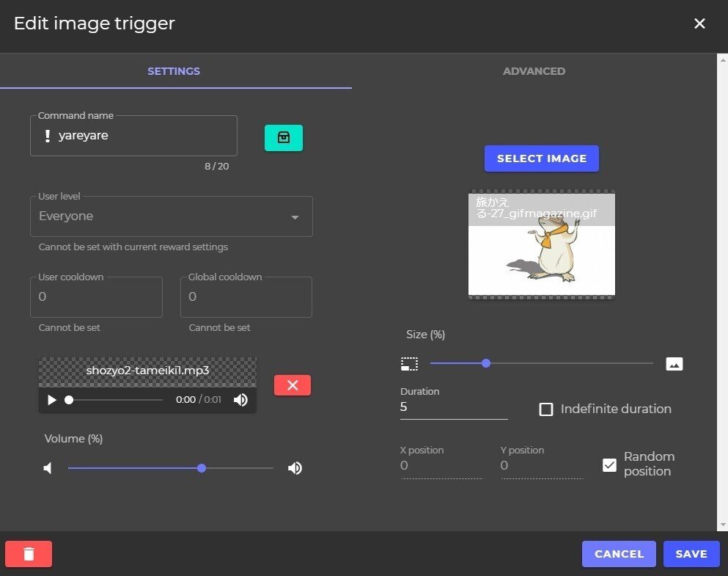Image resolution: width=728 pixels, height=576 pixels.
Task: Mute the audio player speaker icon
Action: pyautogui.click(x=240, y=399)
